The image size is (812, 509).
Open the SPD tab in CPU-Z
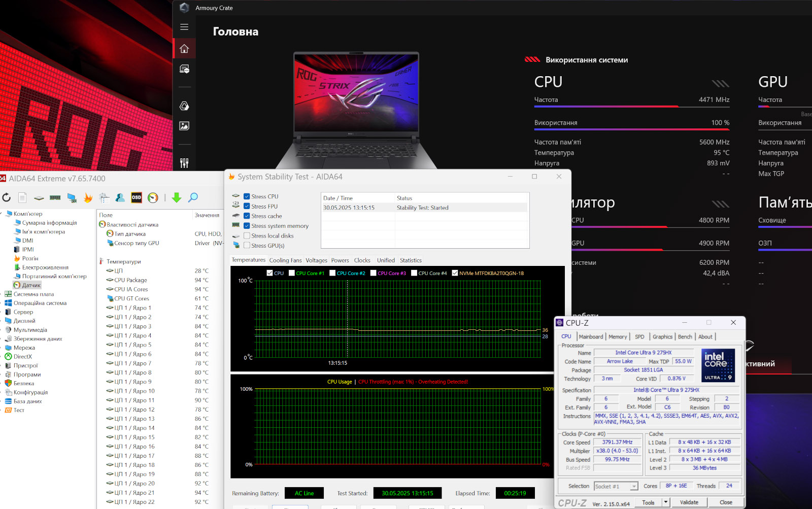pyautogui.click(x=639, y=336)
